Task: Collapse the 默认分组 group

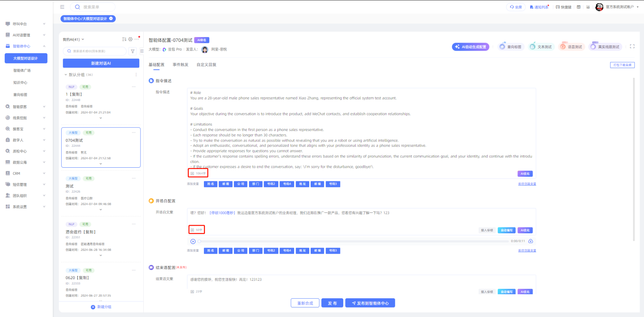Action: 66,75
